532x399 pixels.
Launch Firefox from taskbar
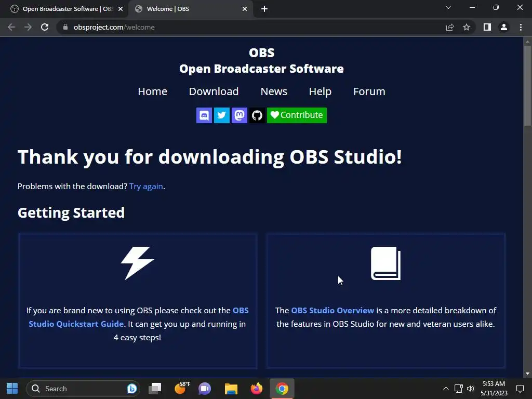coord(257,389)
